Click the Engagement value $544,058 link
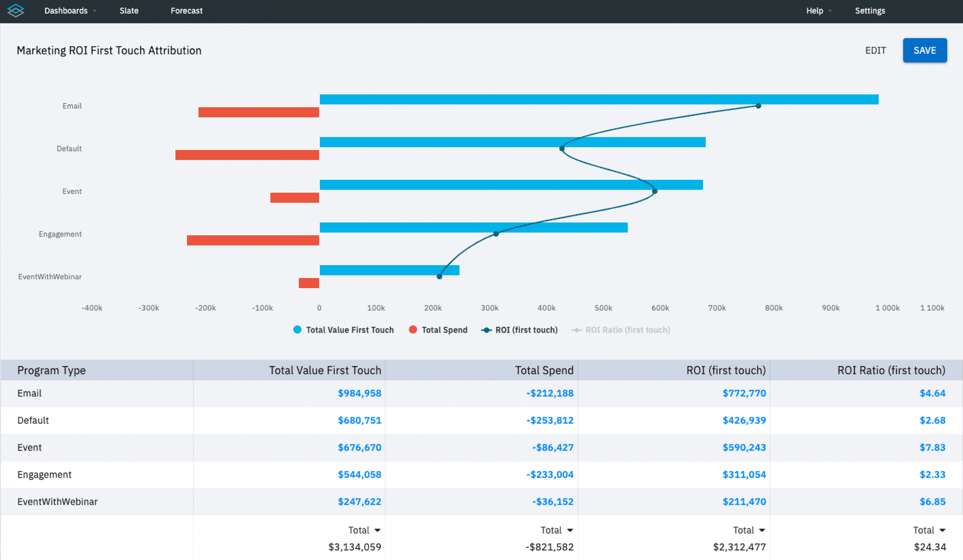Viewport: 963px width, 560px height. pos(360,474)
